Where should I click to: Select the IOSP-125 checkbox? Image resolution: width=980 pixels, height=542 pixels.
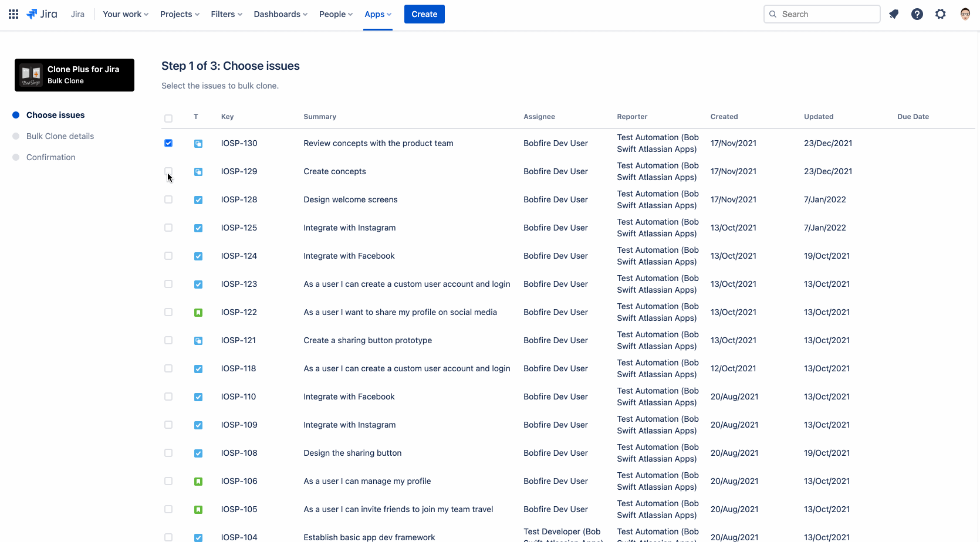point(168,228)
